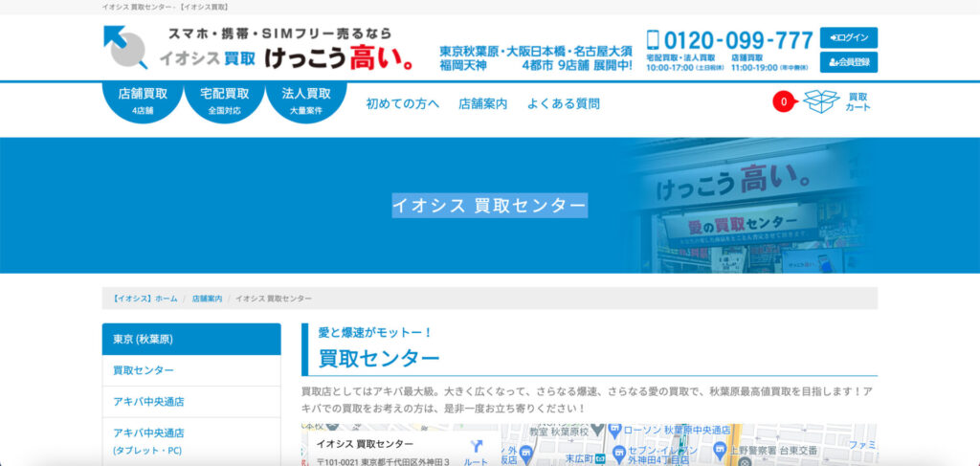Open 買取センター in the sidebar
This screenshot has width=980, height=466.
coord(191,370)
